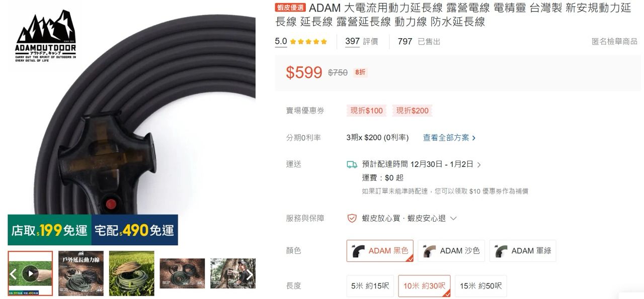
Task: Select the ADAM 黑色 color option
Action: pos(380,251)
